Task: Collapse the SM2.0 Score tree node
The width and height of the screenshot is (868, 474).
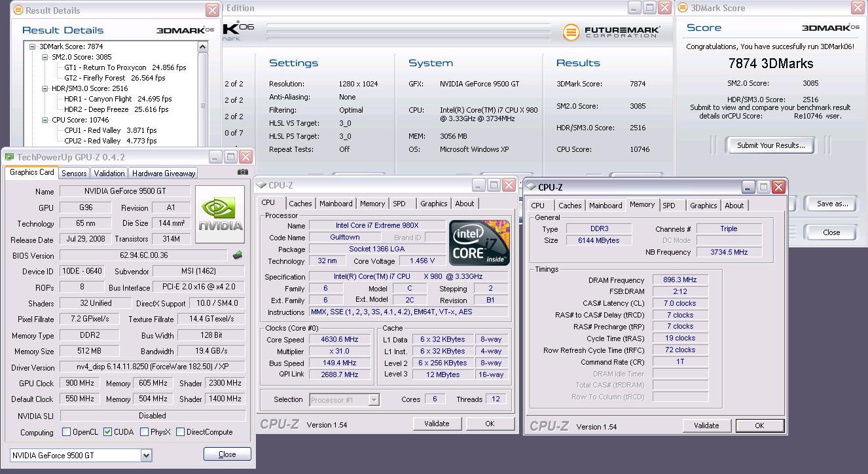Action: [45, 57]
